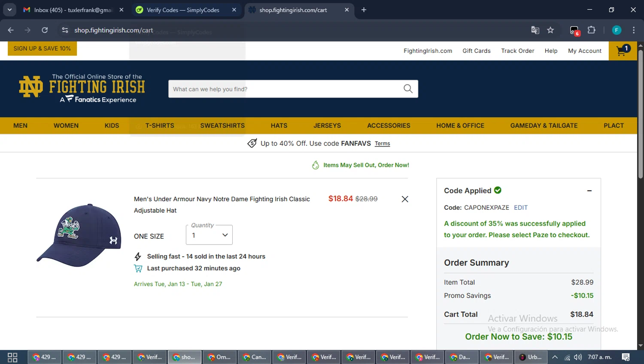Close the Verify Codes SimplyCodes tab

(234, 10)
